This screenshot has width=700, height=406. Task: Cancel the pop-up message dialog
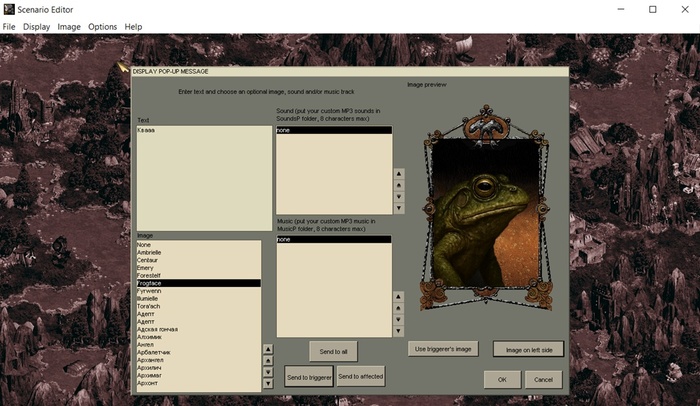pyautogui.click(x=543, y=380)
